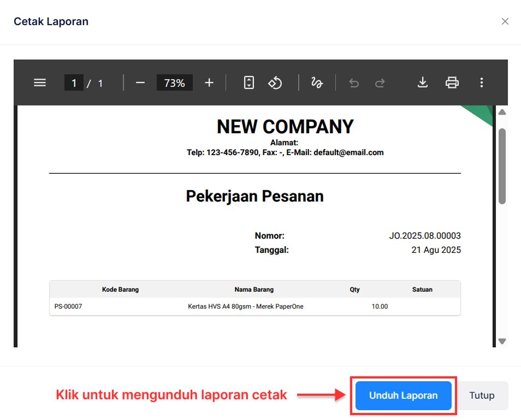This screenshot has height=420, width=521.
Task: Open the three-dot more options menu
Action: [x=481, y=82]
